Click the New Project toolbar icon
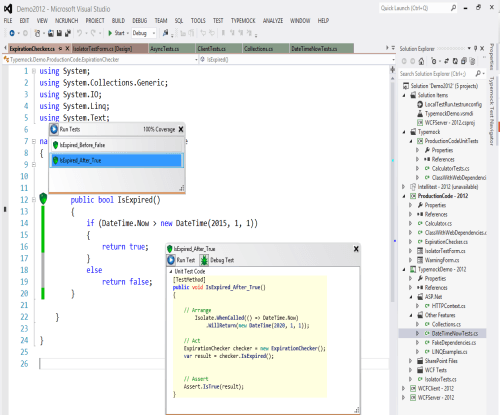The height and width of the screenshot is (415, 500). pos(37,33)
